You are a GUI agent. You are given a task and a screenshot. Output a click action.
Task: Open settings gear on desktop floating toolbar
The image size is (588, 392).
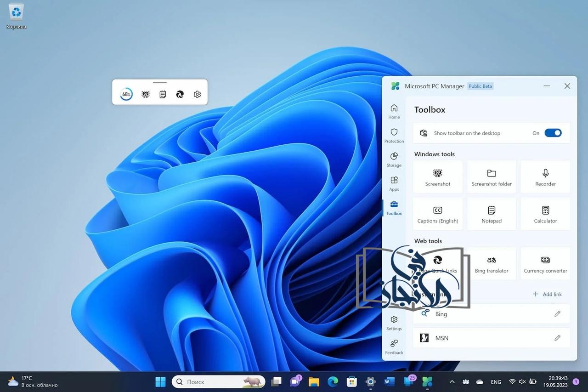pyautogui.click(x=197, y=94)
